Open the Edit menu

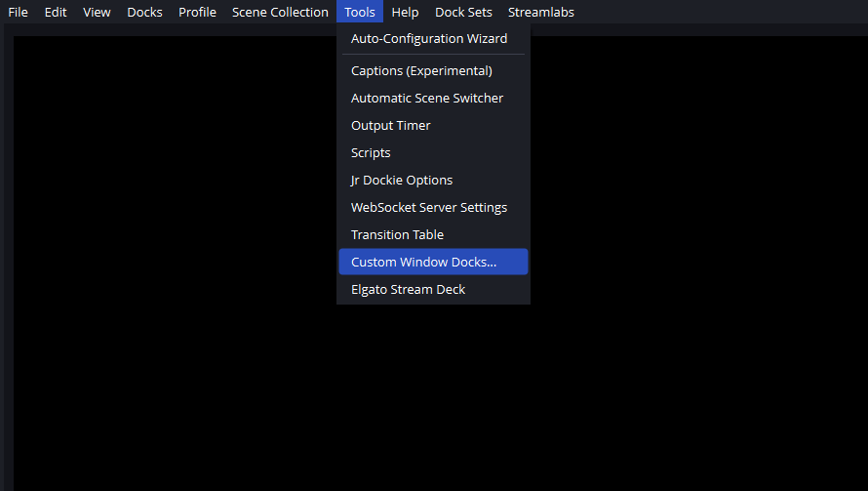(x=56, y=13)
